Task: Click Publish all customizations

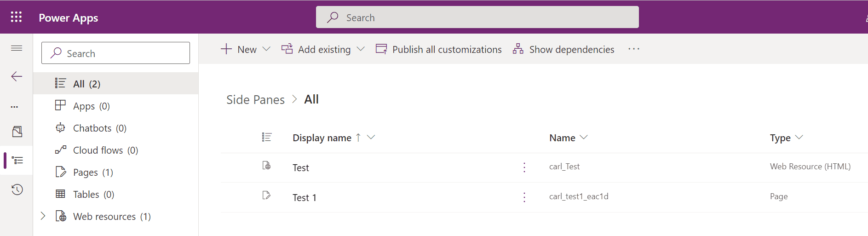Action: tap(439, 49)
